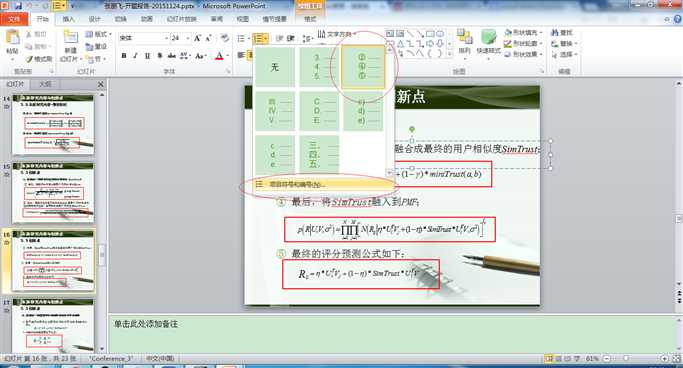The width and height of the screenshot is (683, 368).
Task: Click the zoom in plus button
Action: [664, 358]
